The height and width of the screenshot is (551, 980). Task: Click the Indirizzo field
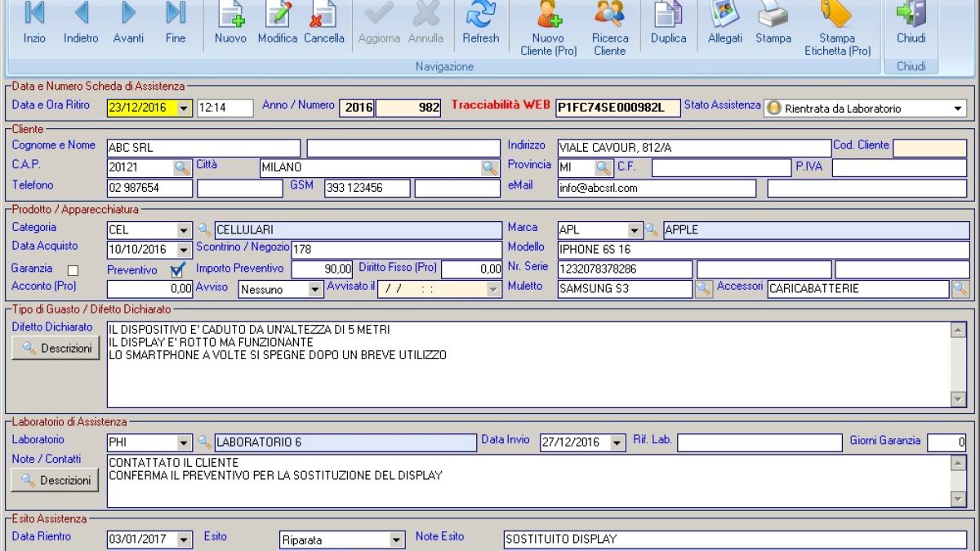[x=694, y=149]
